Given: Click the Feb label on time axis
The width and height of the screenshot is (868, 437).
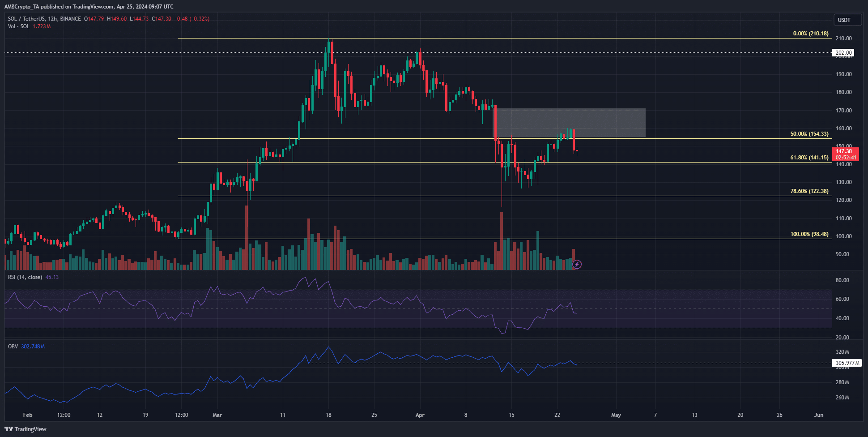Looking at the screenshot, I should point(28,415).
